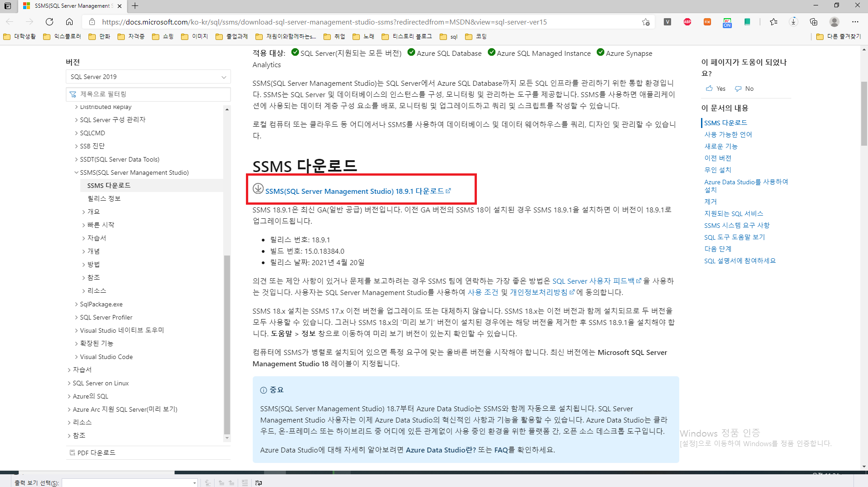Open the 쇼핑 bookmarks folder
The height and width of the screenshot is (487, 868).
click(x=163, y=36)
